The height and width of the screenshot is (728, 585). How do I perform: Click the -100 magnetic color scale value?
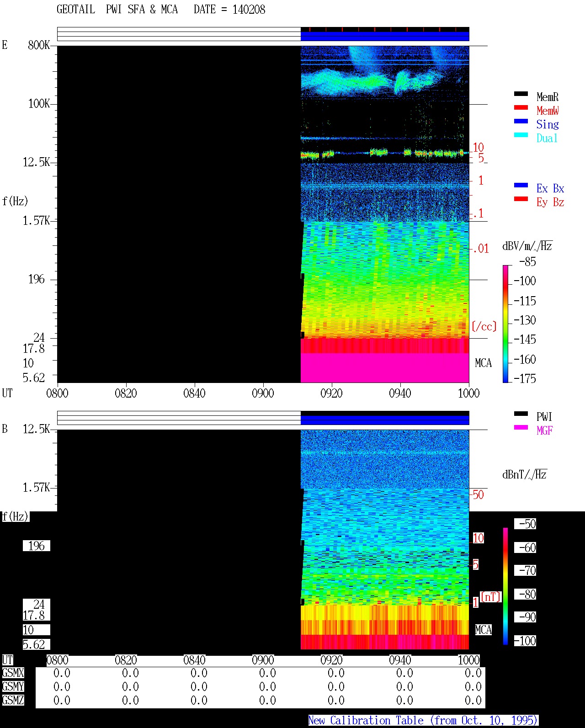[525, 641]
